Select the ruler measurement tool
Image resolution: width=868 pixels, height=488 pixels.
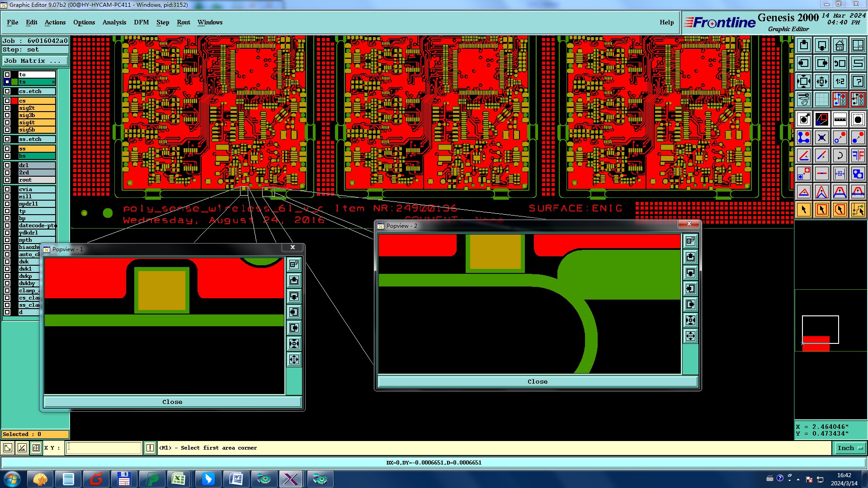point(840,119)
